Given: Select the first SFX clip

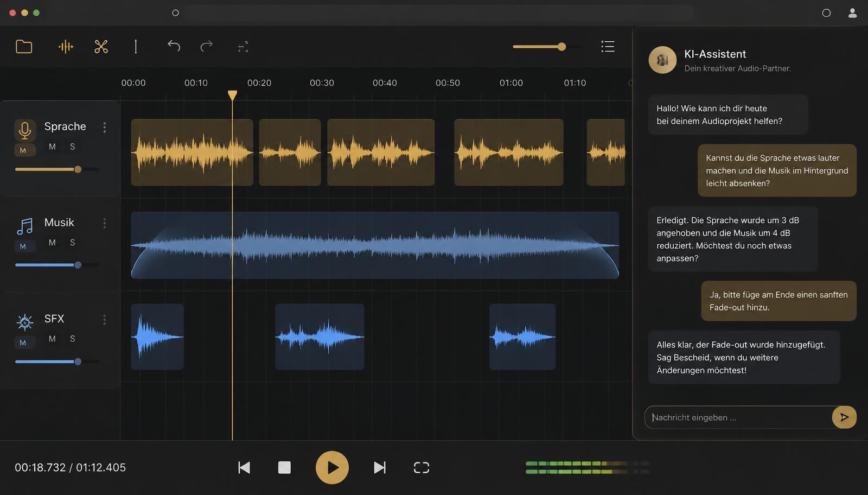Looking at the screenshot, I should [x=157, y=337].
